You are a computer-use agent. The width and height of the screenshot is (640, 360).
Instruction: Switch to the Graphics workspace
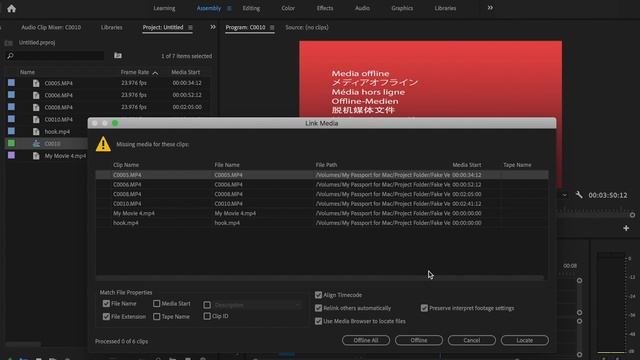coord(402,8)
